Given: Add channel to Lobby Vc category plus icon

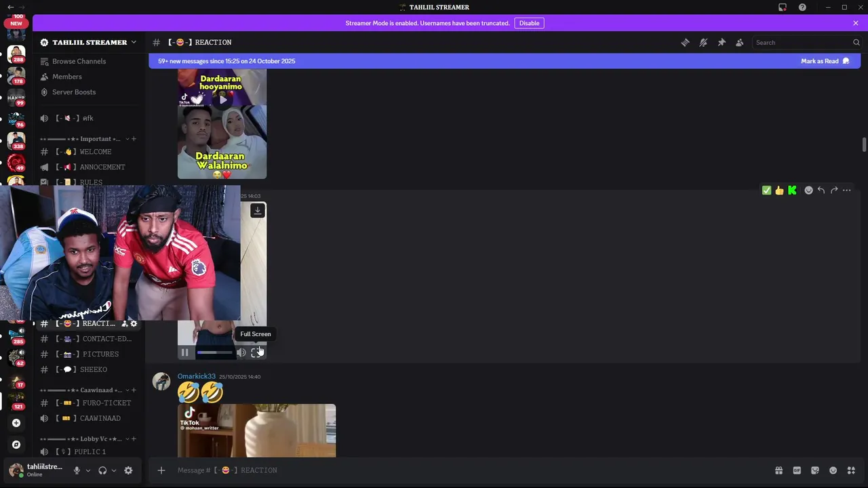Looking at the screenshot, I should (x=134, y=439).
